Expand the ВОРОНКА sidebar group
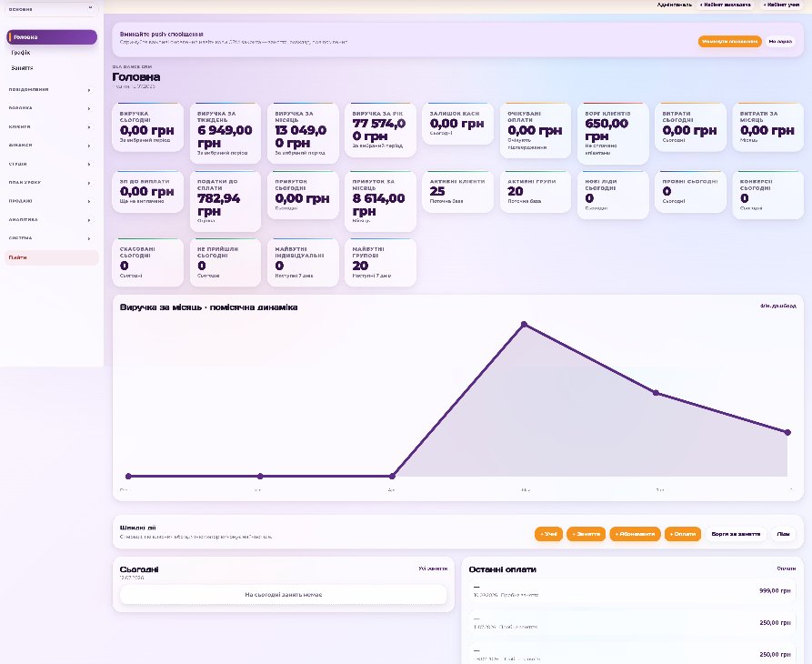The image size is (812, 664). (x=51, y=108)
